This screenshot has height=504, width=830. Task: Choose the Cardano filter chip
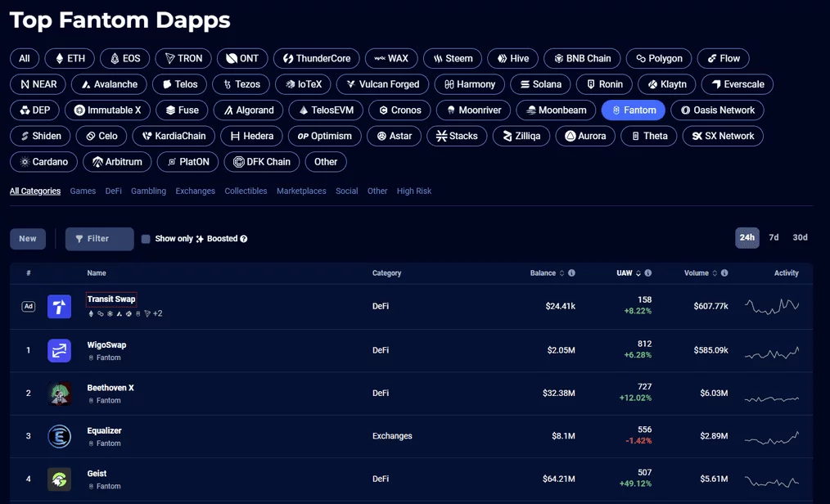[x=43, y=162]
